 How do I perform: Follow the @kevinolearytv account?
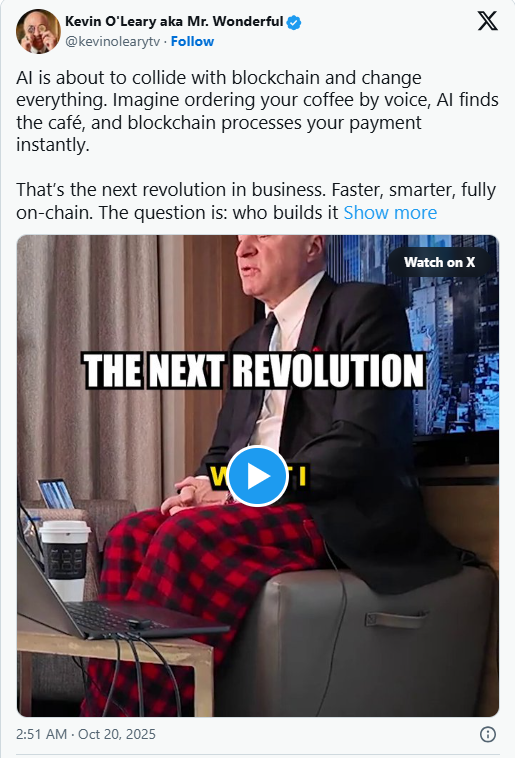pos(192,42)
